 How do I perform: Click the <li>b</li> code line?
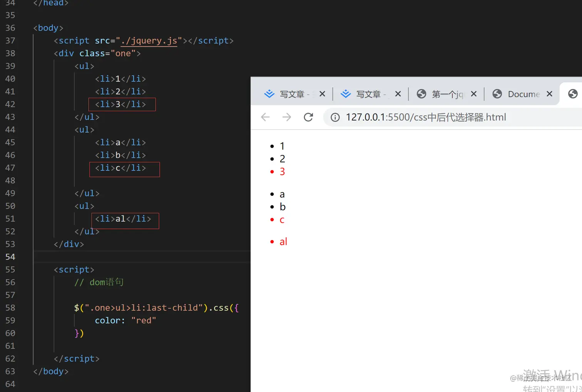tap(120, 155)
